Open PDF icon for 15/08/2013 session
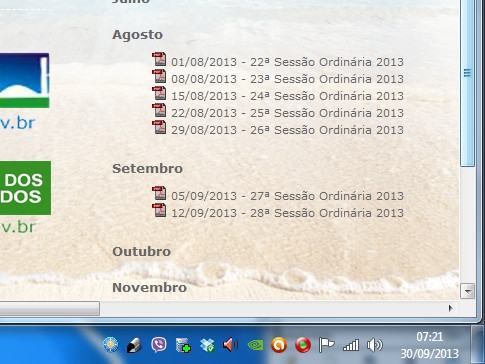Screen dimensions: 485x364 pos(159,93)
